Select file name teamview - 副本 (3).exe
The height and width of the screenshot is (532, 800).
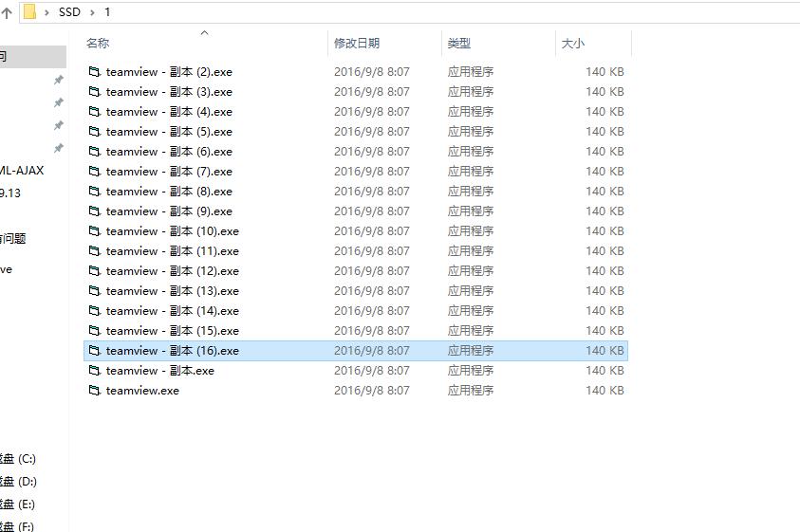pyautogui.click(x=169, y=92)
